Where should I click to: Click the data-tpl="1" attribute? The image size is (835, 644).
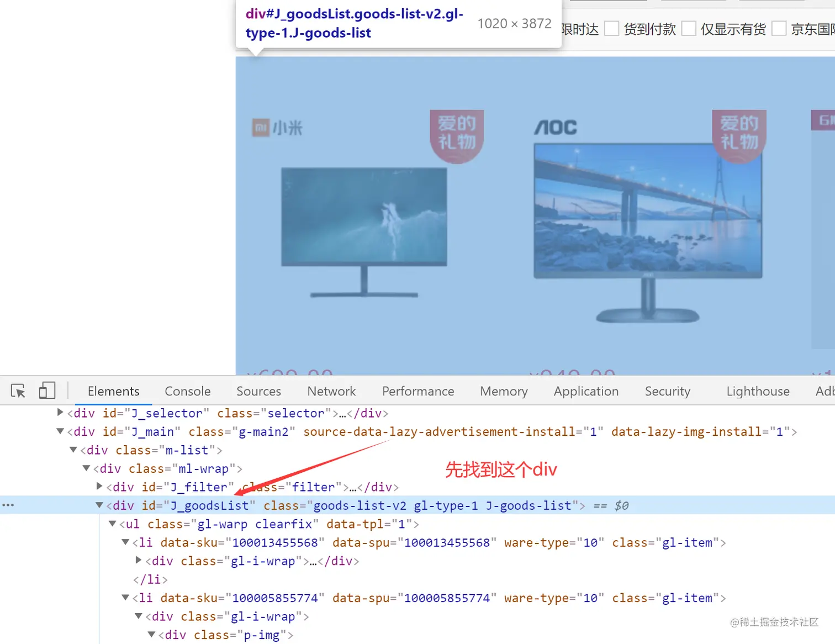(x=369, y=524)
